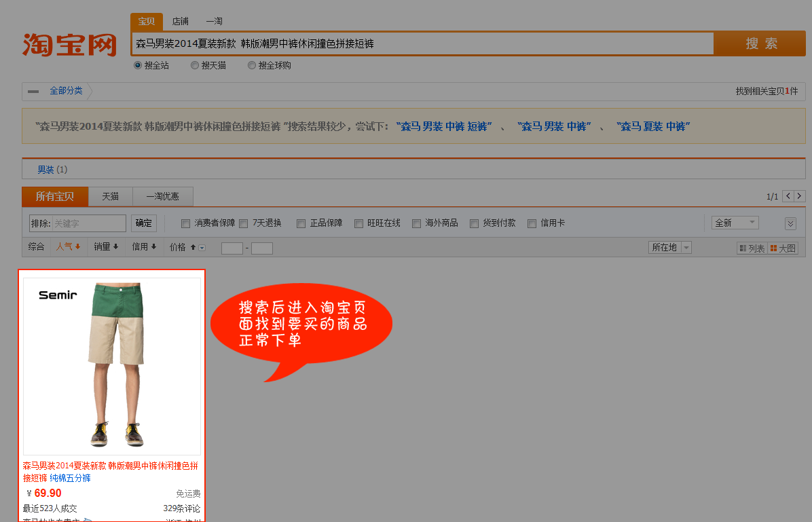Open the 所有宝贝 tab

tap(55, 197)
